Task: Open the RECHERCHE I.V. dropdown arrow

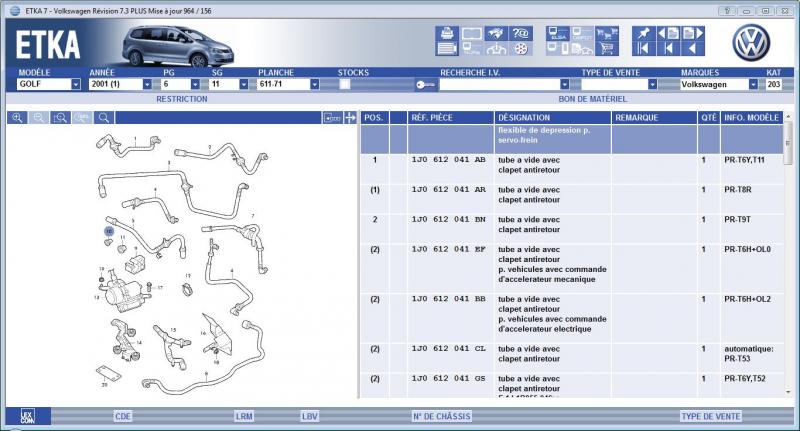Action: click(564, 84)
